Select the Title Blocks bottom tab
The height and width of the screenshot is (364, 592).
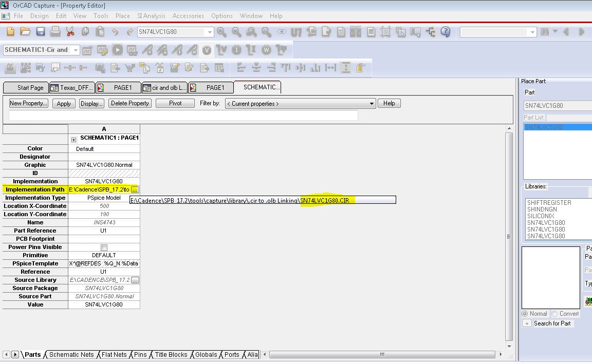coord(171,355)
